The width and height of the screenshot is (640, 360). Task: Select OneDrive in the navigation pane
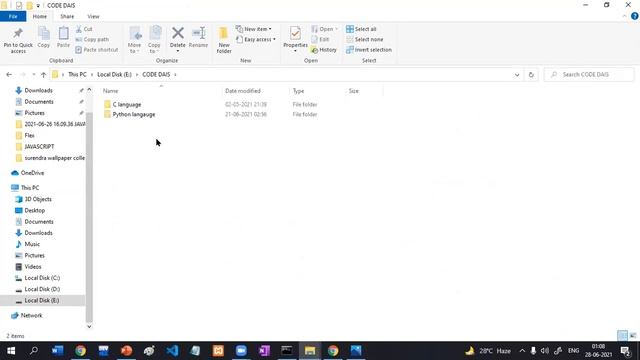[32, 173]
